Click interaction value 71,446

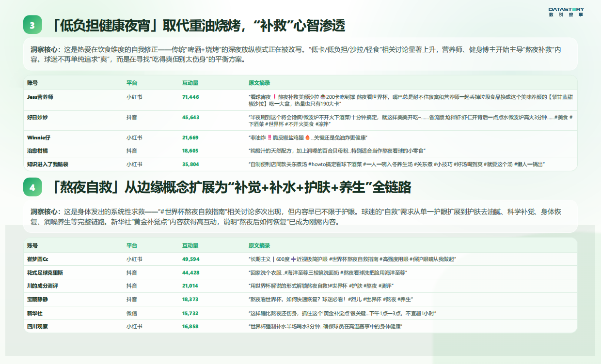pyautogui.click(x=190, y=97)
